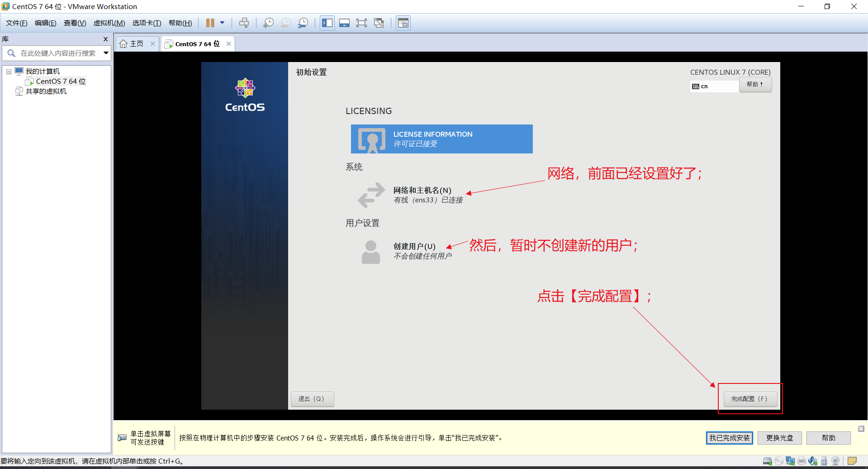Close the 主页 tab
Screen dimensions: 868x469
tap(153, 44)
